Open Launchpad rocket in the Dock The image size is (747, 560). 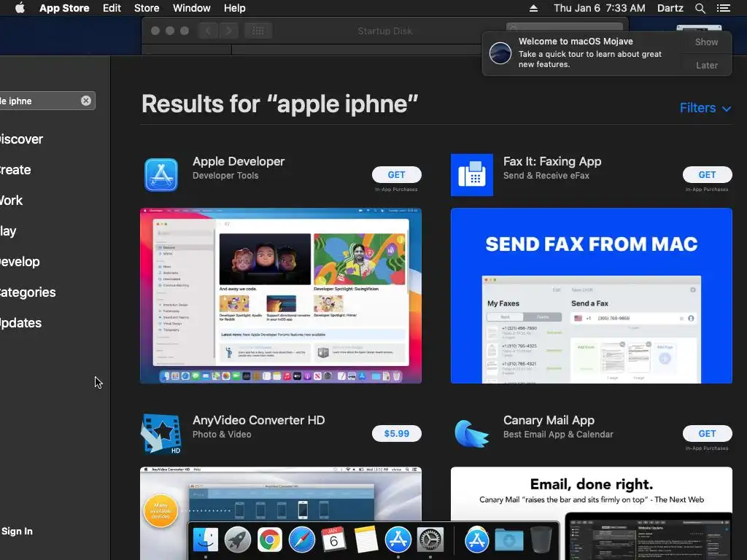(238, 540)
